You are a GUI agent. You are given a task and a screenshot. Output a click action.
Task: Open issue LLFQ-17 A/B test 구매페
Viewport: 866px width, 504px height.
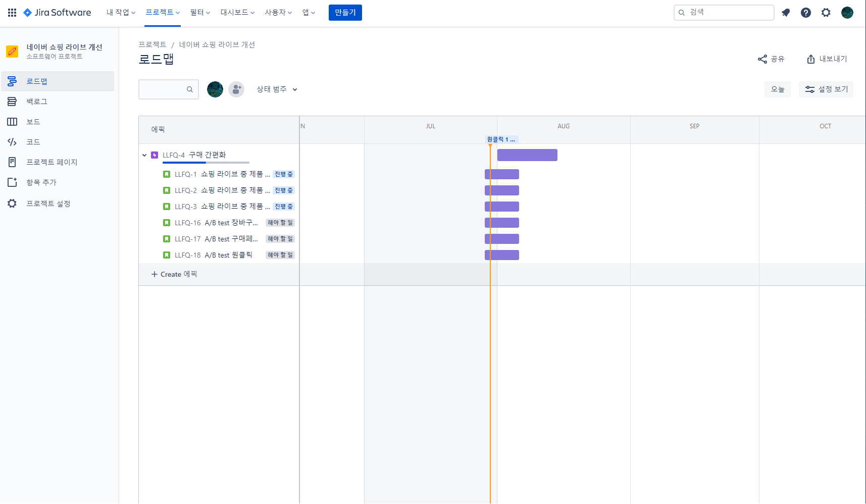click(x=216, y=239)
